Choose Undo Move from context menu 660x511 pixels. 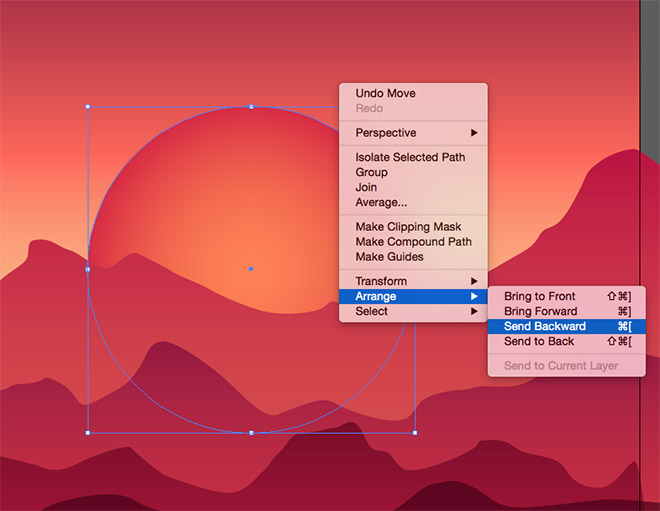click(x=413, y=93)
